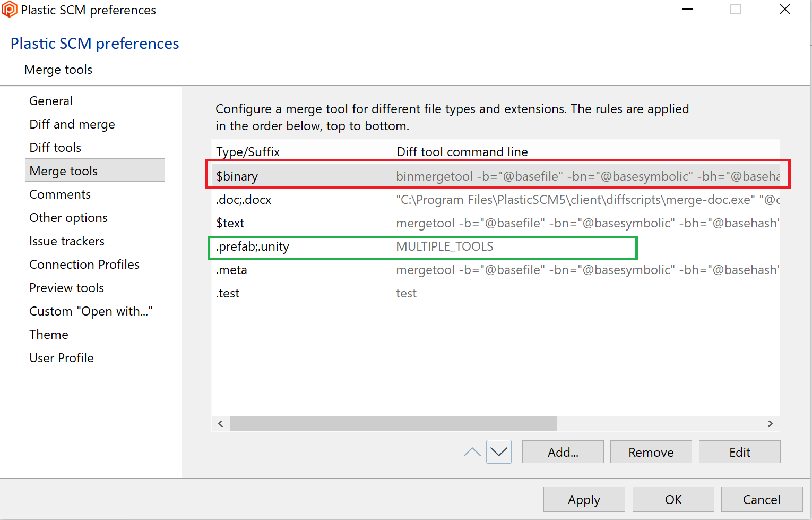Click the Add... button

click(563, 452)
